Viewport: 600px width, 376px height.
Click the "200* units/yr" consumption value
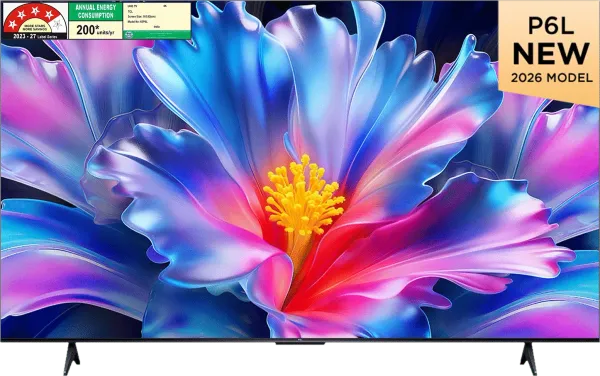point(95,30)
